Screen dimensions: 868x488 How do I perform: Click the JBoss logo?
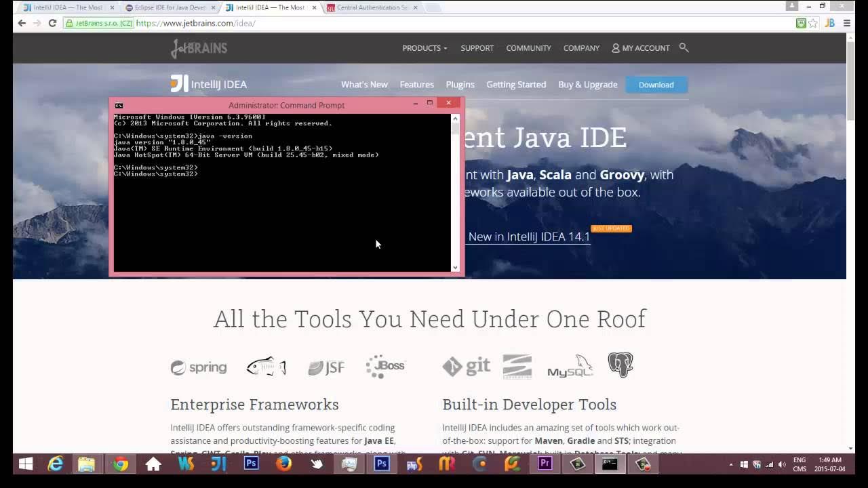pyautogui.click(x=385, y=366)
